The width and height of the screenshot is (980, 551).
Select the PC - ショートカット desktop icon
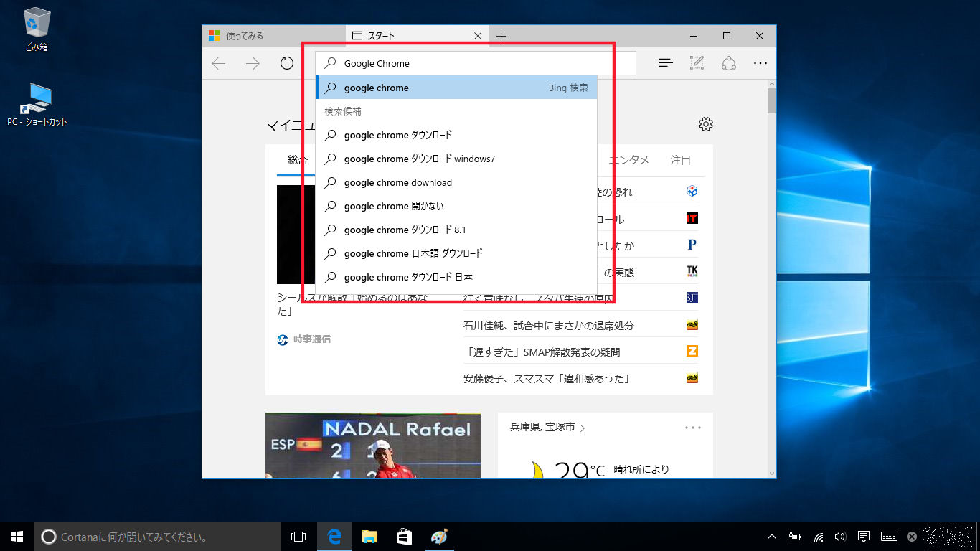click(37, 105)
